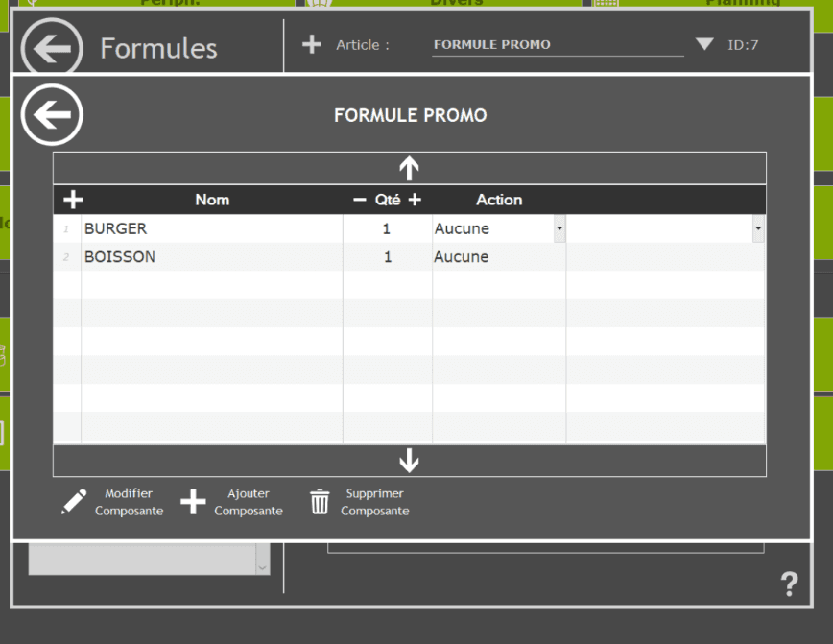Image resolution: width=833 pixels, height=644 pixels.
Task: Click the scroll arrow of the bottom-left list box
Action: pyautogui.click(x=262, y=567)
